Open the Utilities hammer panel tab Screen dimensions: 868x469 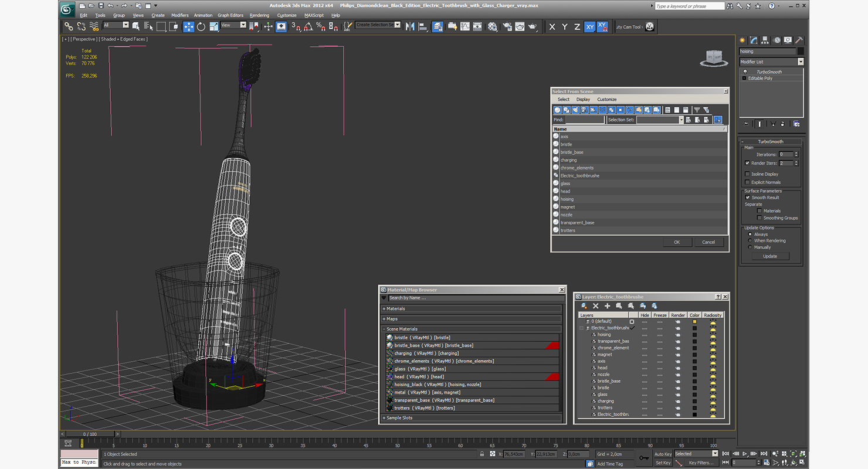click(x=798, y=40)
